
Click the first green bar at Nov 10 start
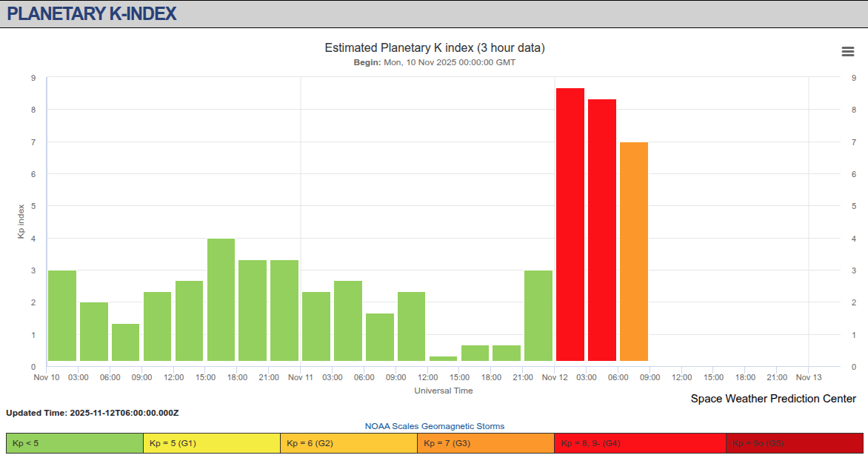point(62,316)
